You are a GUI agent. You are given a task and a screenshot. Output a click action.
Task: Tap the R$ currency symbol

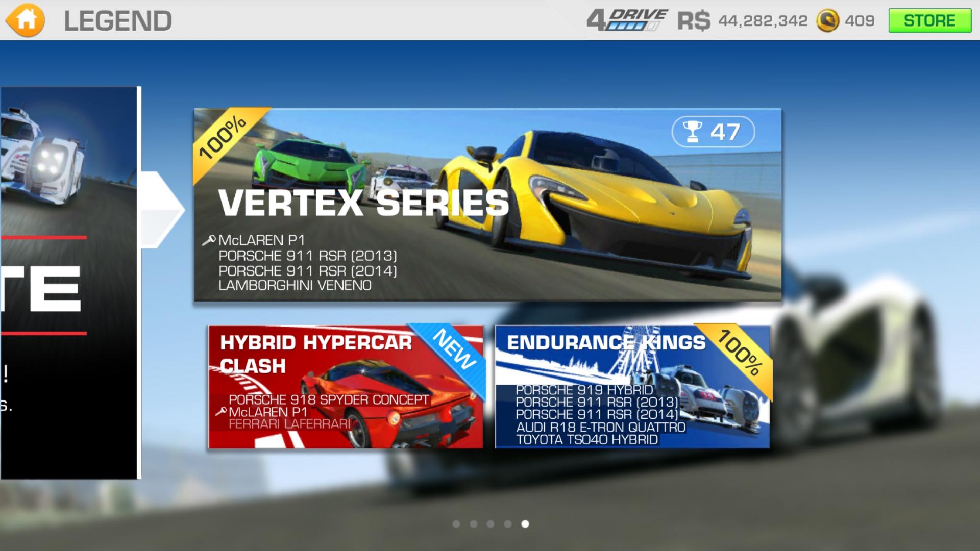click(694, 21)
